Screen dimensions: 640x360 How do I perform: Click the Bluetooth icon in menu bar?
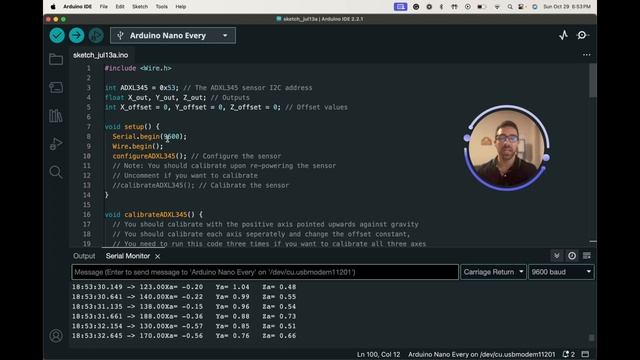click(x=441, y=7)
